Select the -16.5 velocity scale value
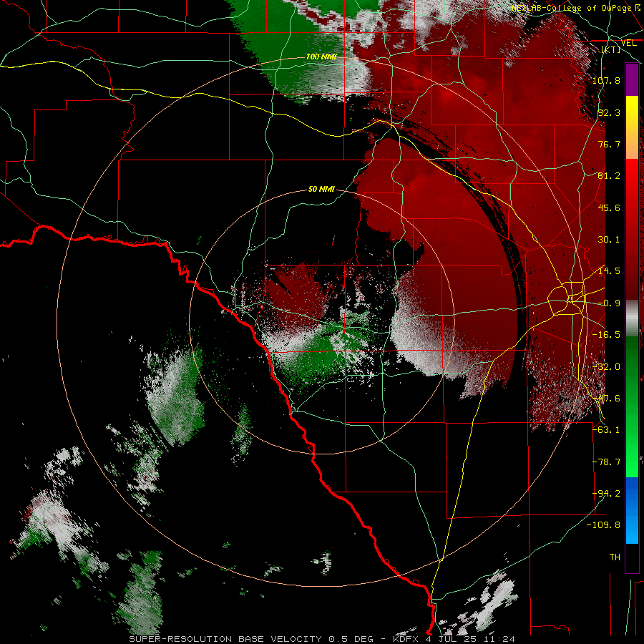The height and width of the screenshot is (644, 644). point(606,335)
